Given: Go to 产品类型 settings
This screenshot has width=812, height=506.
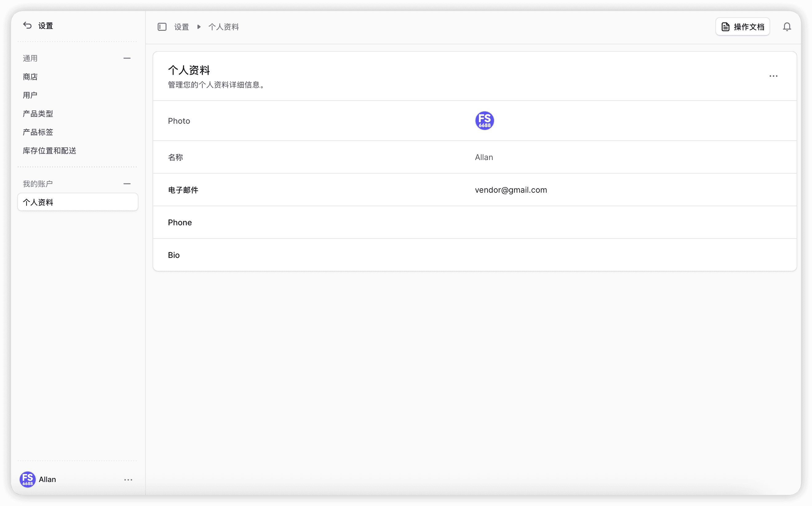Looking at the screenshot, I should click(38, 114).
